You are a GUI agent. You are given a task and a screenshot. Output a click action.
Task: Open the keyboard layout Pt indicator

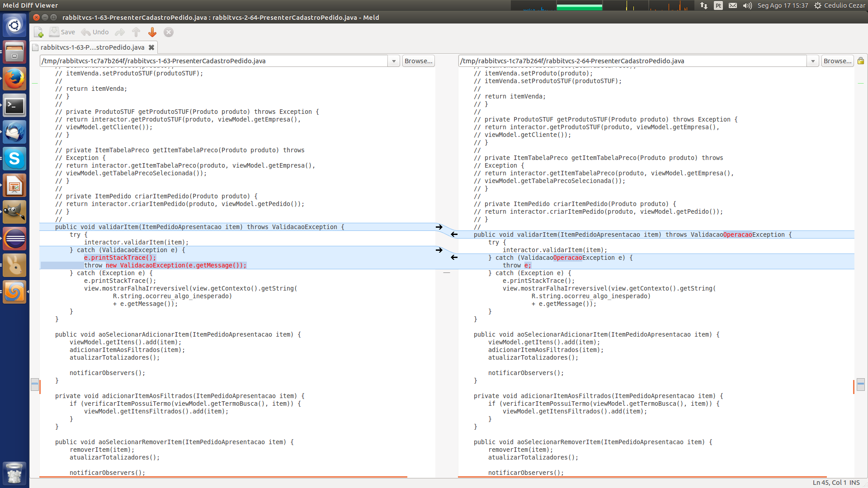click(x=718, y=5)
